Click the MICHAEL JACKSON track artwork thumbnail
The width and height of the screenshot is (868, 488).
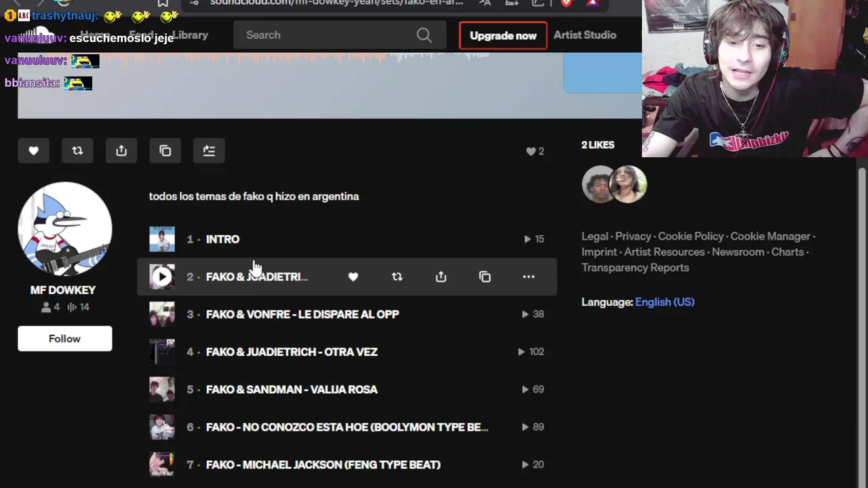pyautogui.click(x=162, y=465)
